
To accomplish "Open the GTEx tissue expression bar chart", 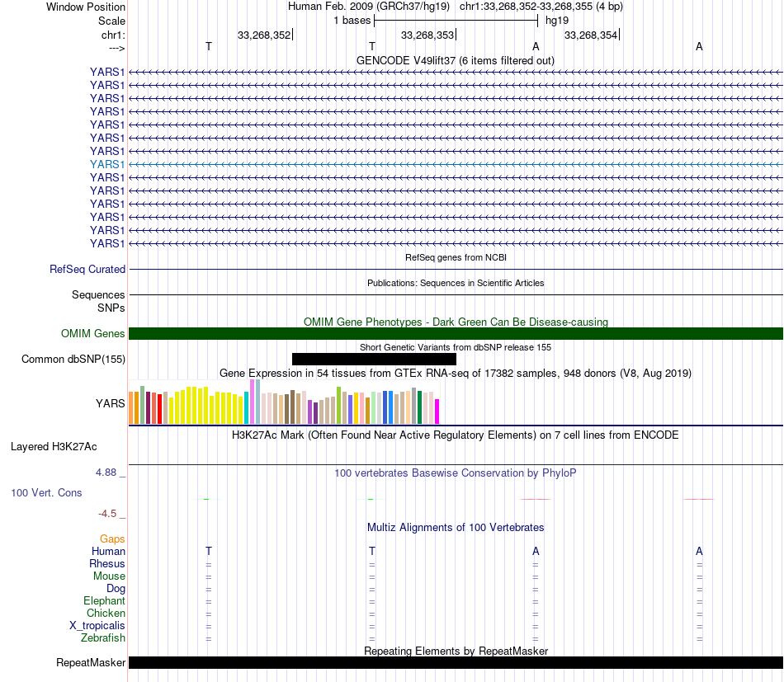I will (284, 402).
